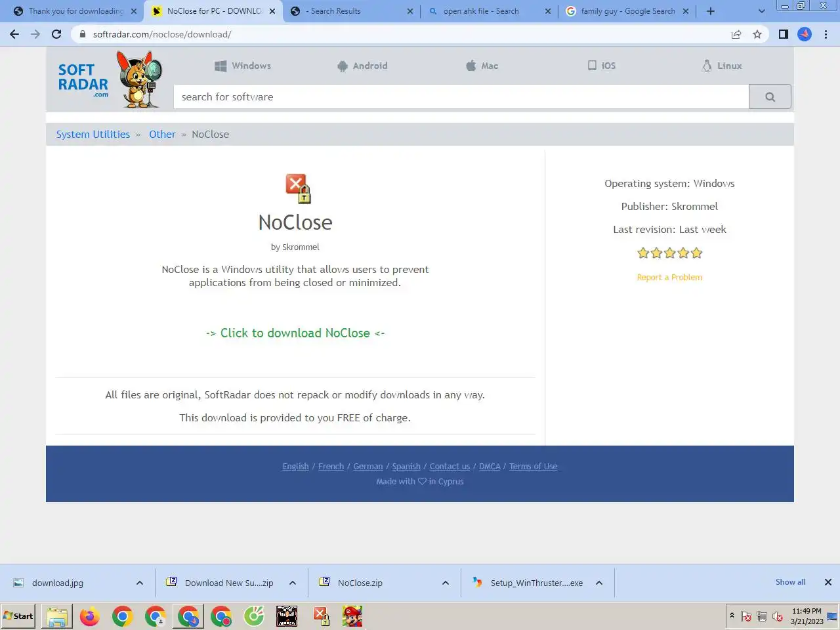Show all downloads
Viewport: 840px width, 630px height.
(790, 582)
